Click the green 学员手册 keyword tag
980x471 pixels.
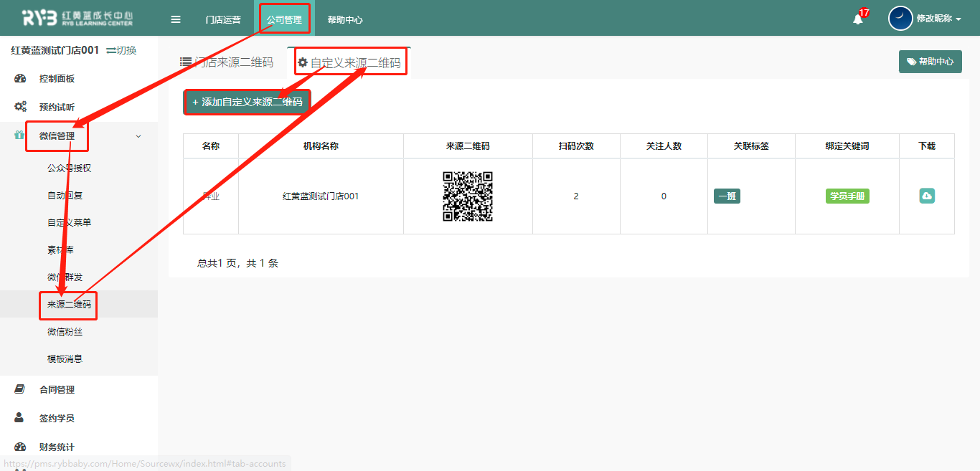click(847, 196)
